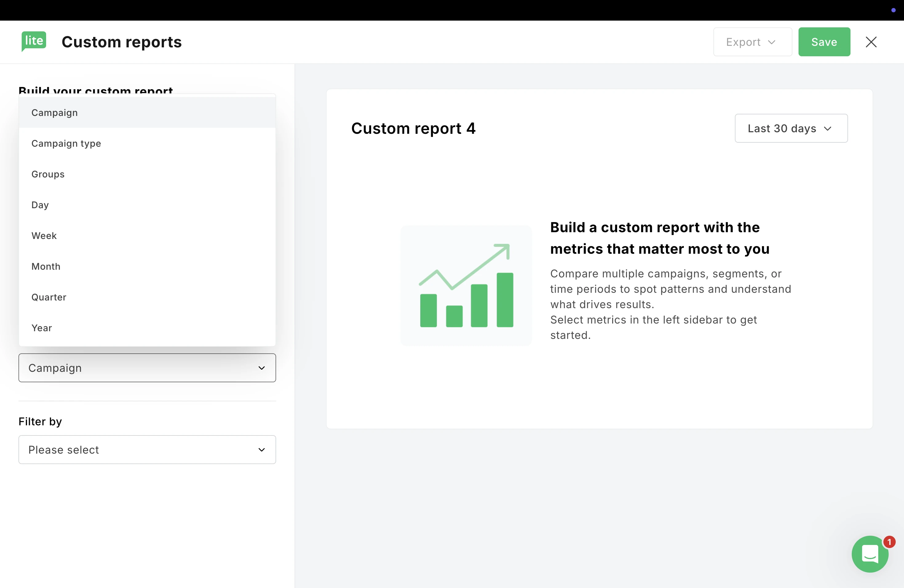
Task: Expand the Last 30 days date range
Action: [791, 128]
